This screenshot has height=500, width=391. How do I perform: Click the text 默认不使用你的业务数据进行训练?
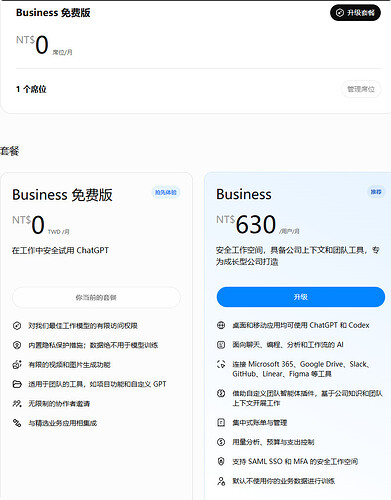[x=284, y=481]
